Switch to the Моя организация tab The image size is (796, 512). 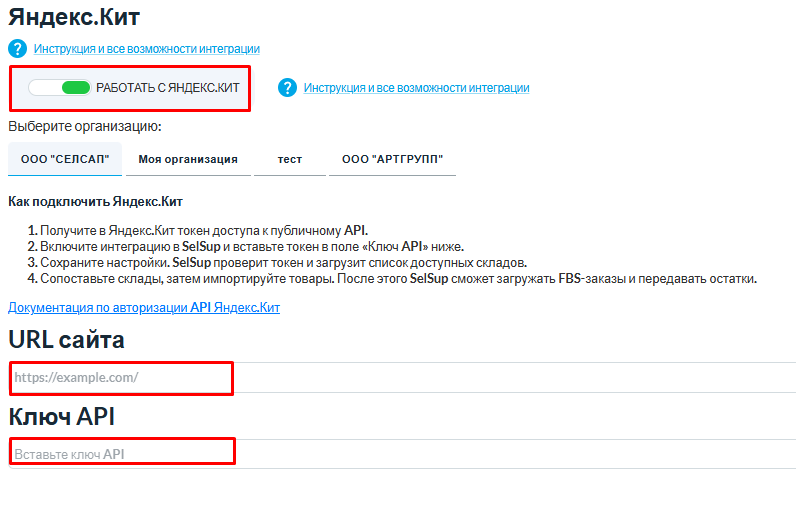point(188,159)
